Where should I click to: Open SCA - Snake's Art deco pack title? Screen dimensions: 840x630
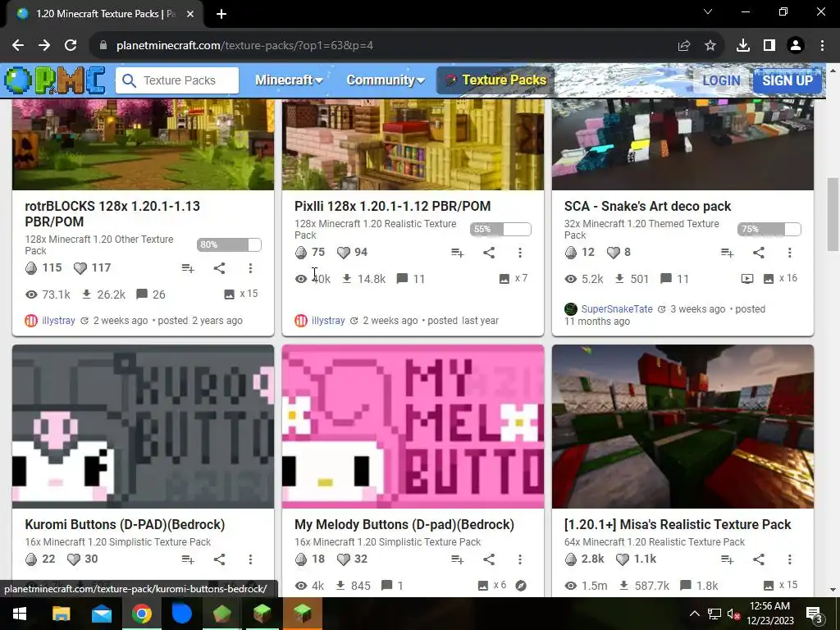click(648, 206)
